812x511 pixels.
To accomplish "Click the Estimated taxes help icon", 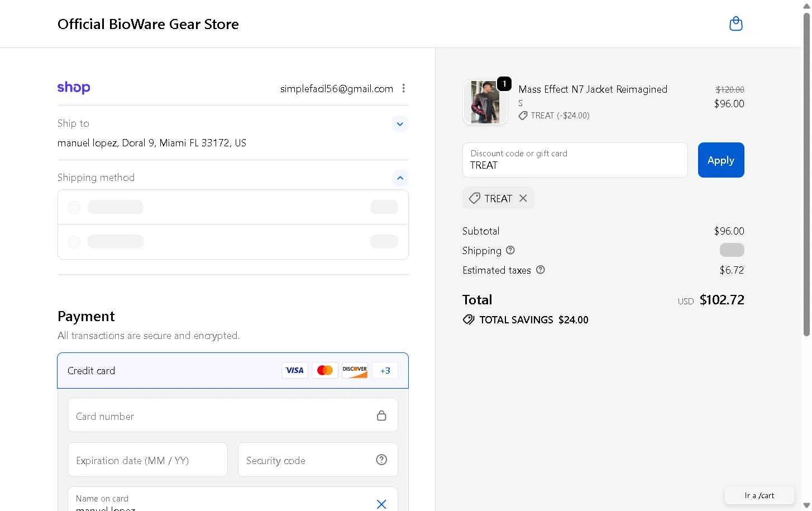I will 541,270.
